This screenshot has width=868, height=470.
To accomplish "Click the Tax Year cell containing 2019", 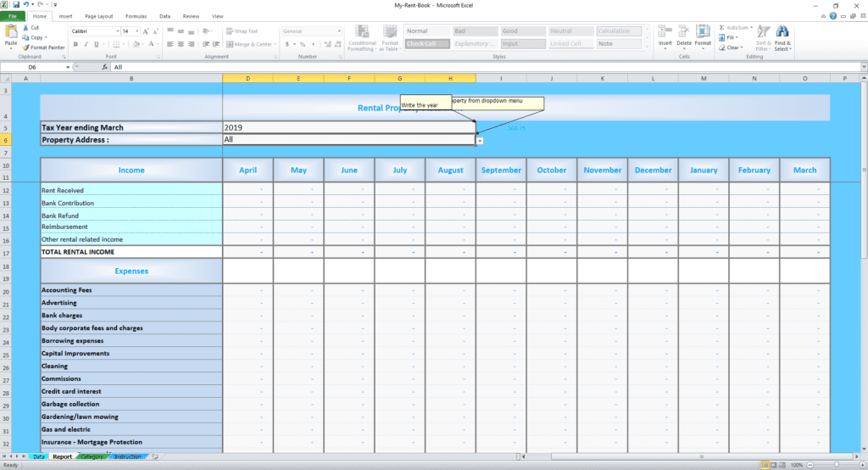I will pyautogui.click(x=348, y=127).
